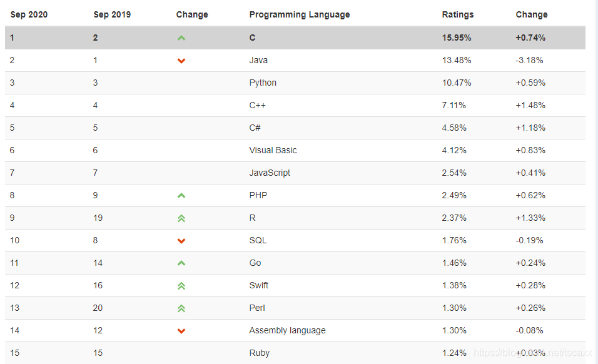The image size is (598, 364).
Task: Click the double green arrow beside Perl
Action: click(181, 308)
